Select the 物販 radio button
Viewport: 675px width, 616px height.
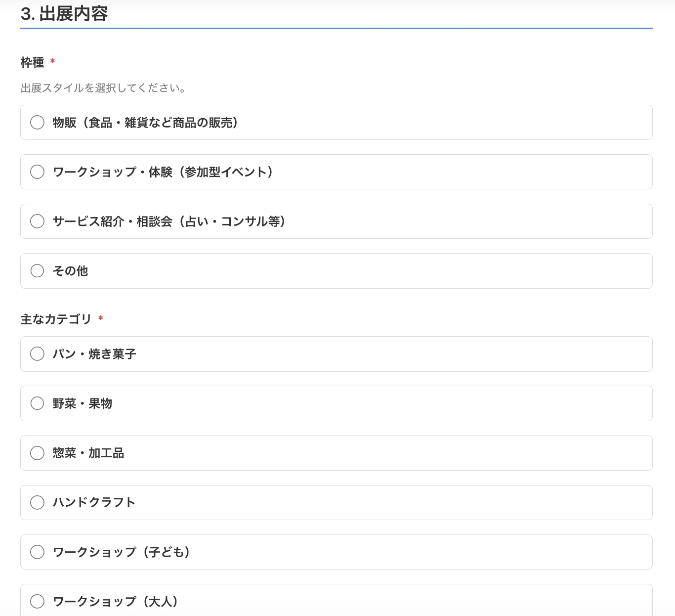[37, 122]
